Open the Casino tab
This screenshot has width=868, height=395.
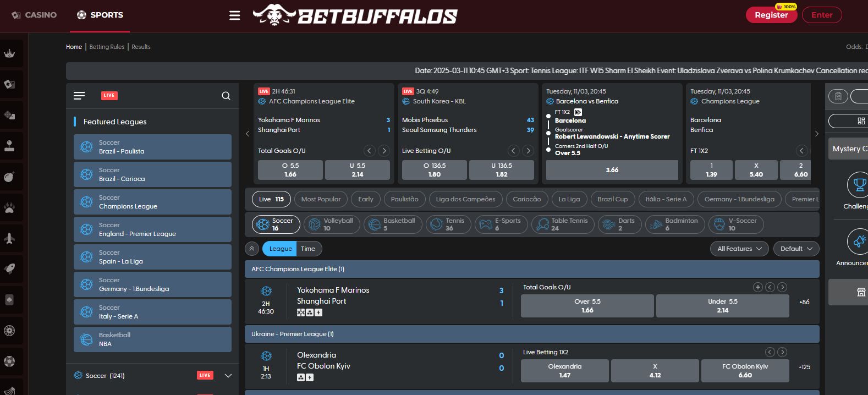34,15
